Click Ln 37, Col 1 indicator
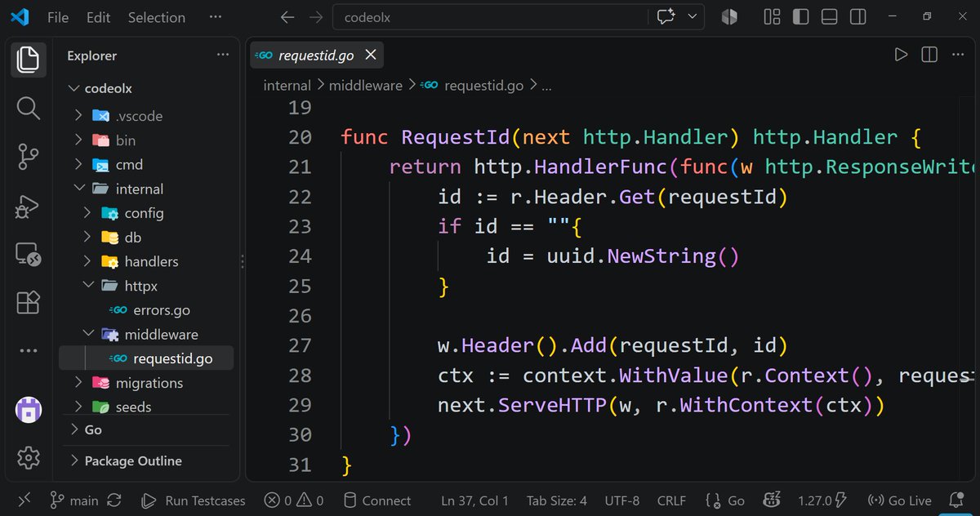This screenshot has width=980, height=516. [474, 500]
